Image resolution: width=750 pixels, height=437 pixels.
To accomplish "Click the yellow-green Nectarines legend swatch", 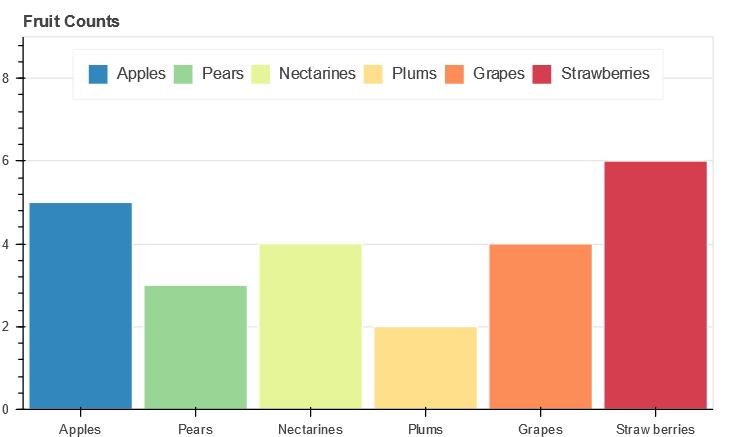I will 260,74.
